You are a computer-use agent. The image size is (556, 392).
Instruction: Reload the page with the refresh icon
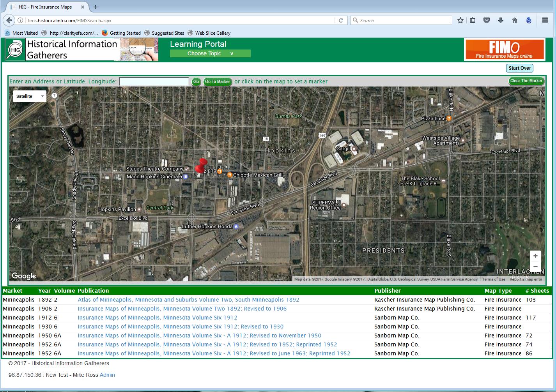pyautogui.click(x=341, y=20)
